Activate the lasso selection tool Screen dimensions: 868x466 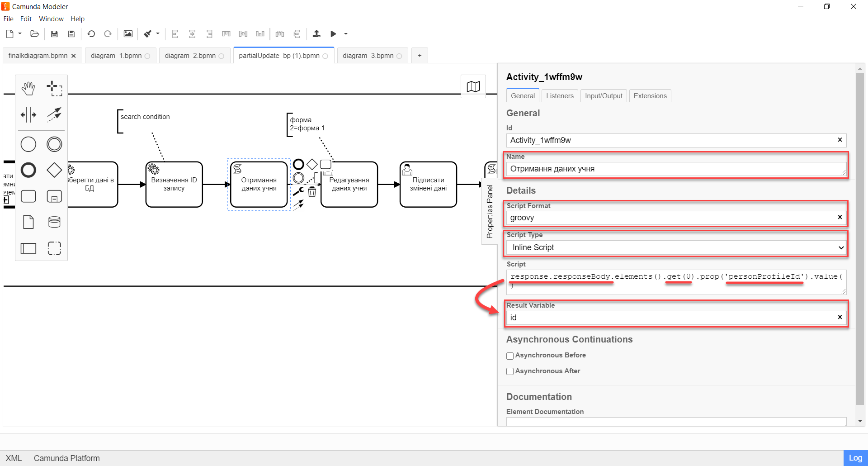click(54, 88)
